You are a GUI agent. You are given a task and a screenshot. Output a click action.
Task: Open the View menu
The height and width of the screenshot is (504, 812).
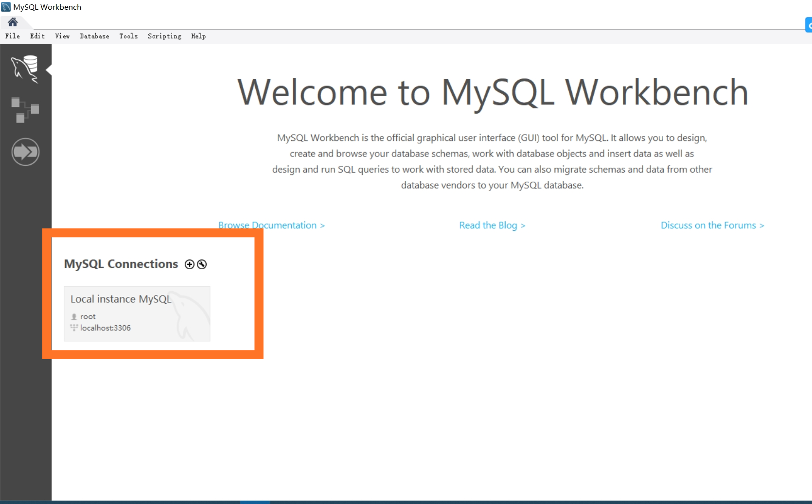coord(62,36)
